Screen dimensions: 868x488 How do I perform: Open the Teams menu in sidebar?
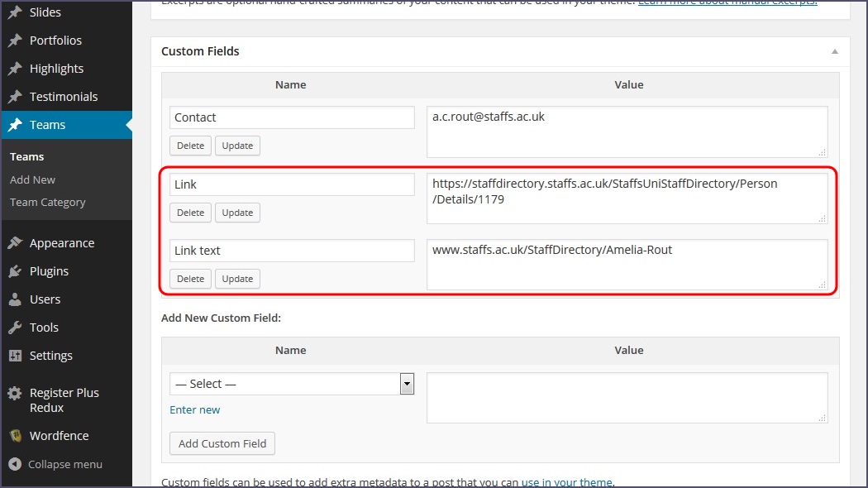click(x=47, y=125)
